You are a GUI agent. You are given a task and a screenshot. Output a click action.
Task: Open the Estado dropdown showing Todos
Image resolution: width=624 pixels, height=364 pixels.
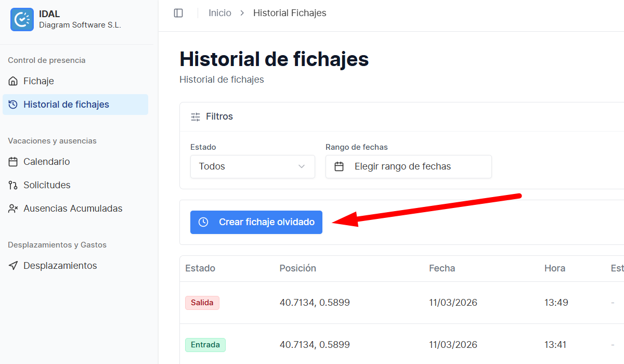pyautogui.click(x=252, y=166)
